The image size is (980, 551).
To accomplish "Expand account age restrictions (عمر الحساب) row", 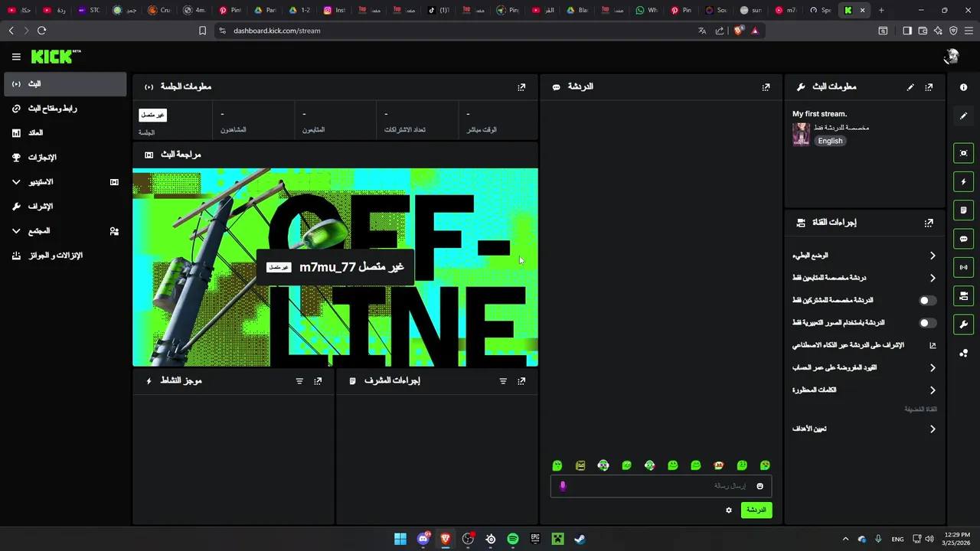I will pos(864,368).
